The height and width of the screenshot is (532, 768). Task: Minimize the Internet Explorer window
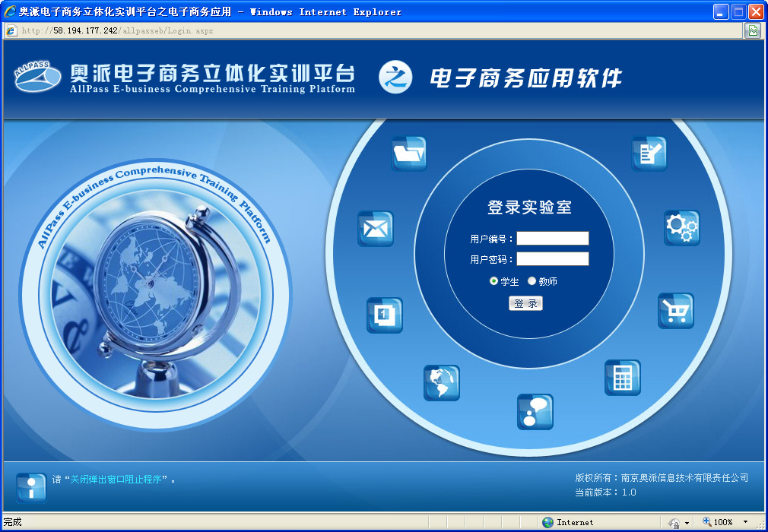[x=721, y=11]
